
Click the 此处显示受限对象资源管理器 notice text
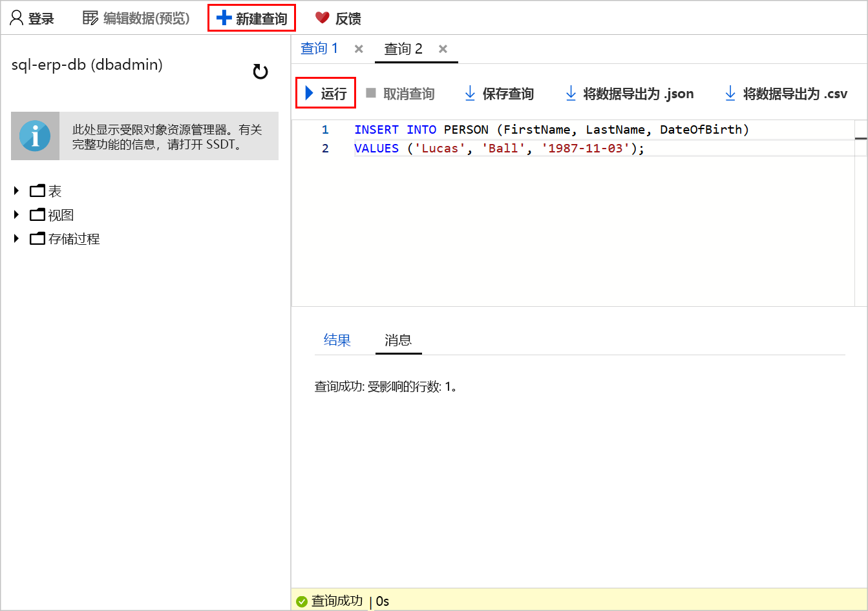coord(167,137)
